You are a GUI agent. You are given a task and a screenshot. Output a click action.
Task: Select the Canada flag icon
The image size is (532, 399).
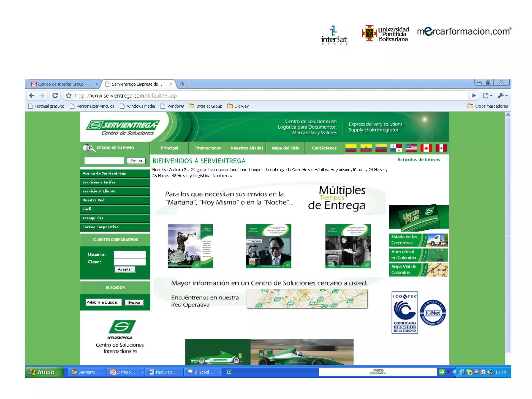(426, 148)
